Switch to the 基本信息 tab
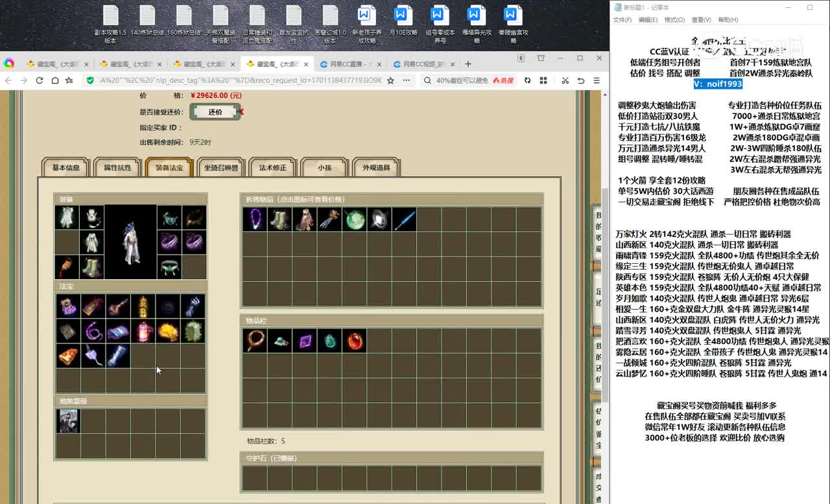830x504 pixels. click(x=66, y=168)
